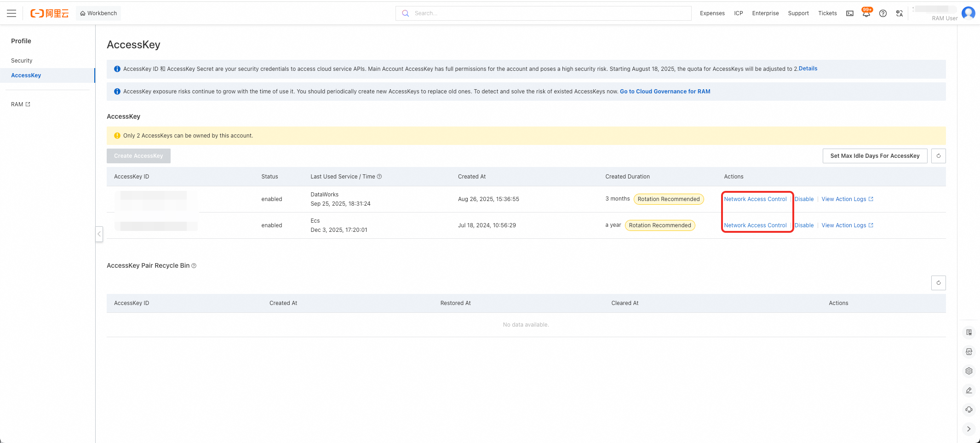
Task: Open Network Access Control for Ecs key
Action: [x=755, y=225]
